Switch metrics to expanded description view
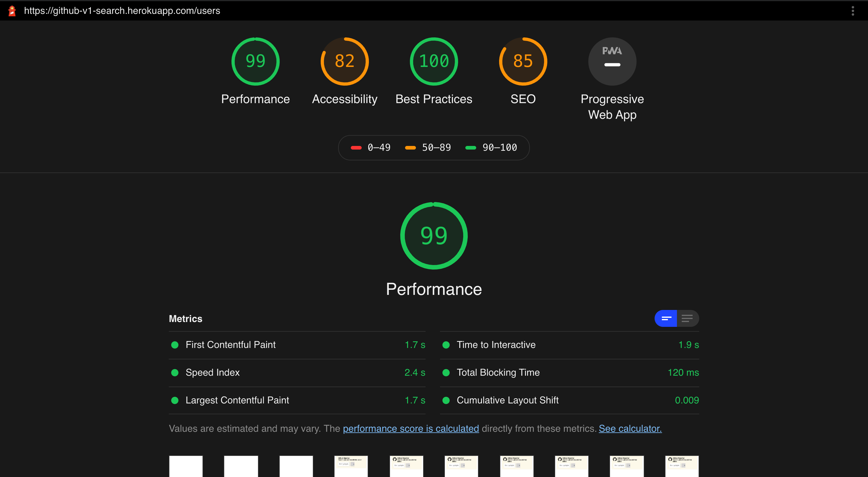Image resolution: width=868 pixels, height=477 pixels. pos(687,319)
